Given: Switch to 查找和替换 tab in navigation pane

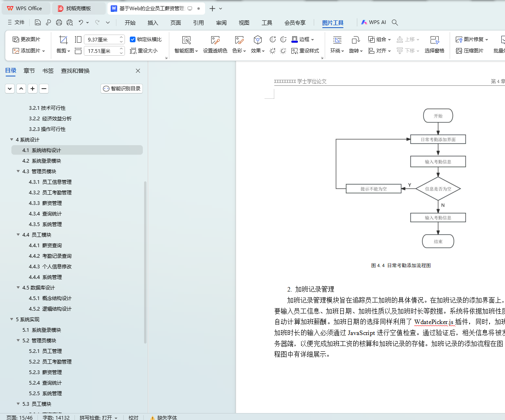Looking at the screenshot, I should [75, 71].
